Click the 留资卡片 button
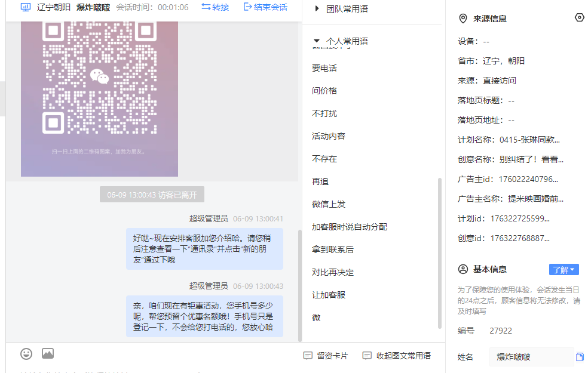588x373 pixels. coord(326,356)
